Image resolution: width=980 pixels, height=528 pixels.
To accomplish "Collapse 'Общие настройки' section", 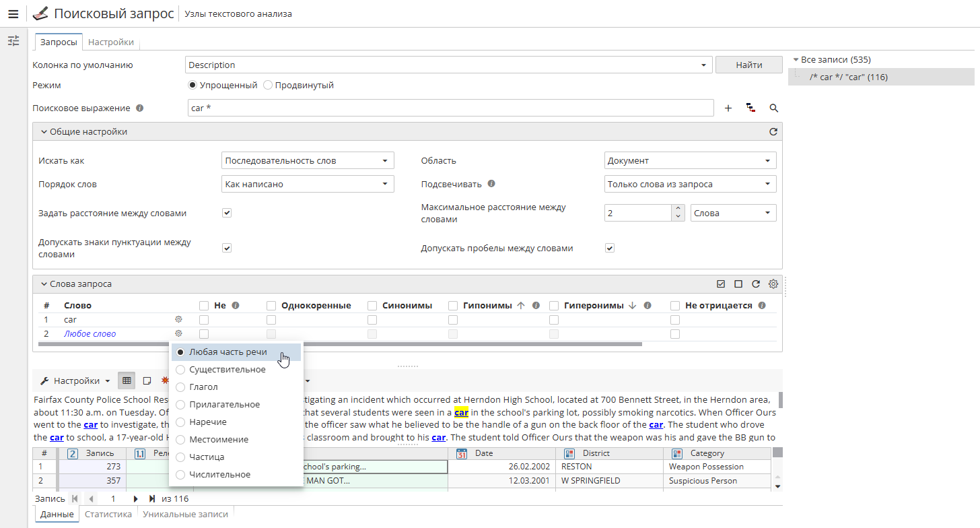I will [x=44, y=132].
